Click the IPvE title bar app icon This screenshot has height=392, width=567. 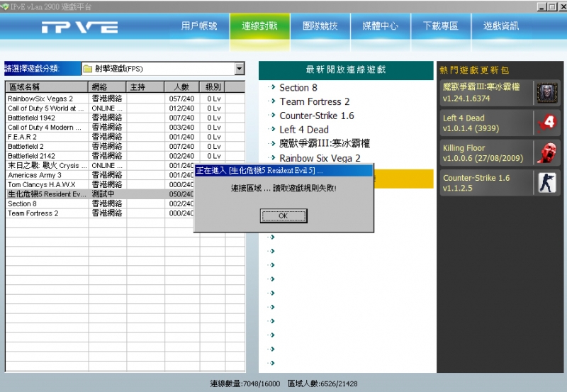(5, 6)
